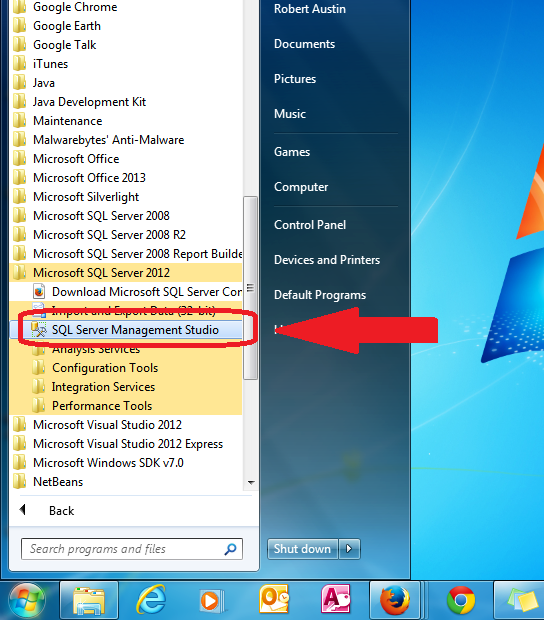Click the iTunes folder icon
544x620 pixels.
[19, 64]
